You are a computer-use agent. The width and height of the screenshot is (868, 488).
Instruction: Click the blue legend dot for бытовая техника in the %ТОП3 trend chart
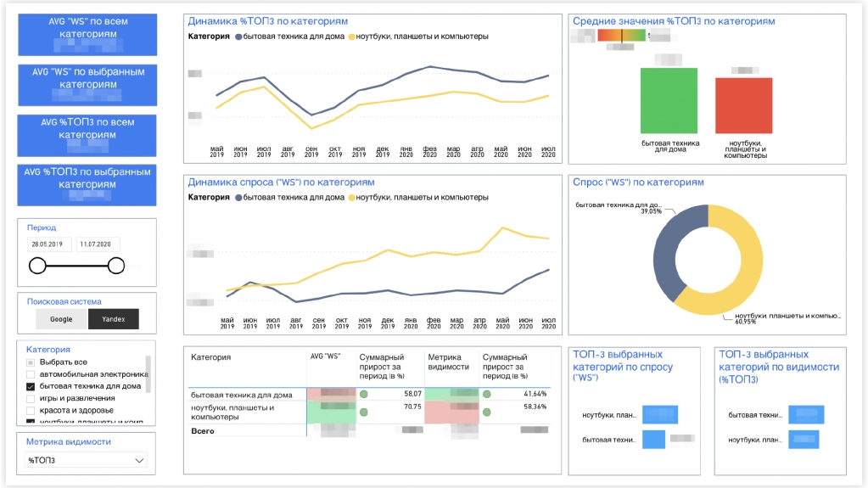[x=238, y=36]
